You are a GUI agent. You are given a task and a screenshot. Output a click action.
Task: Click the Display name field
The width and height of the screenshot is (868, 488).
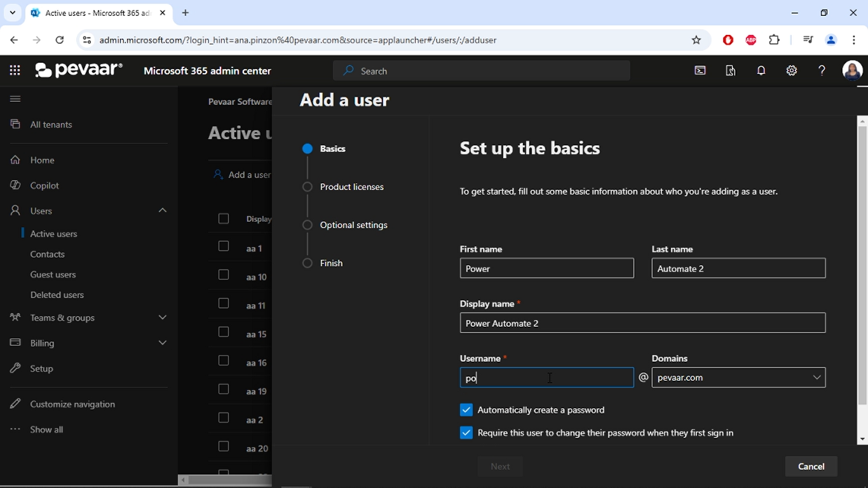(x=642, y=323)
